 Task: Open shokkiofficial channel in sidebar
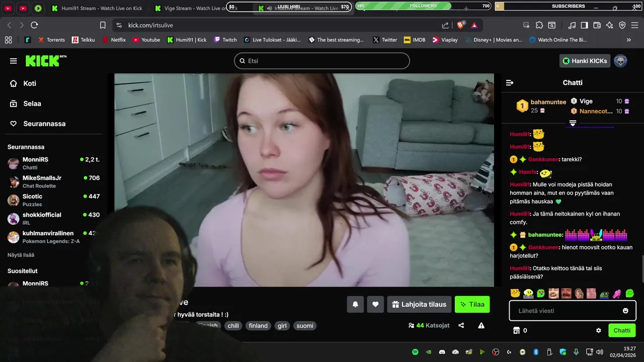click(53, 218)
